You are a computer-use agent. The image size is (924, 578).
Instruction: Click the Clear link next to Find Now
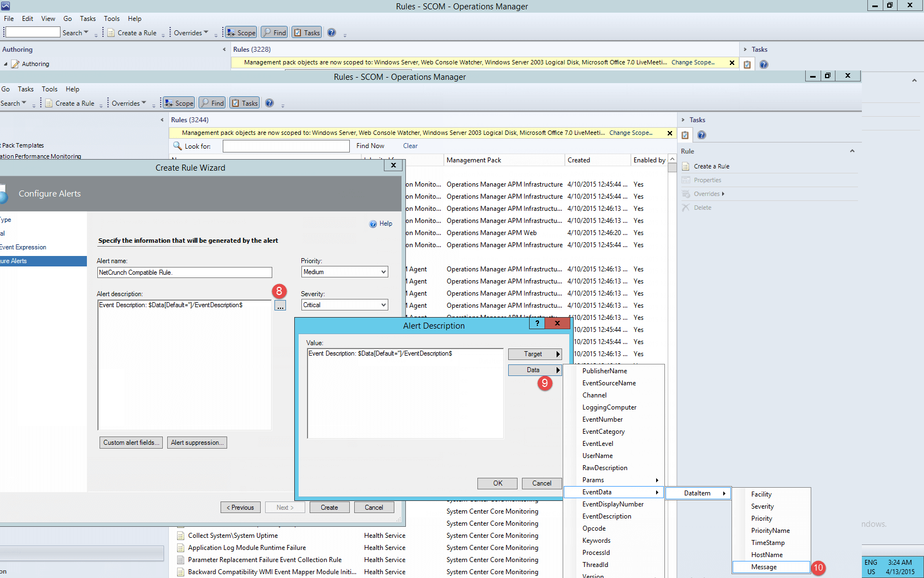click(410, 146)
